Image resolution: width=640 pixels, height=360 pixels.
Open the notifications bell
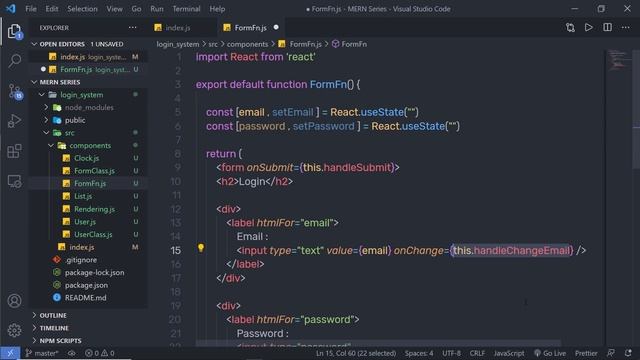click(x=628, y=353)
